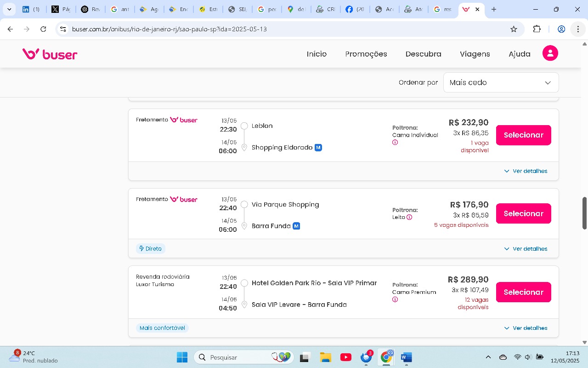Open the user profile avatar icon
Image resolution: width=588 pixels, height=368 pixels.
pyautogui.click(x=550, y=53)
